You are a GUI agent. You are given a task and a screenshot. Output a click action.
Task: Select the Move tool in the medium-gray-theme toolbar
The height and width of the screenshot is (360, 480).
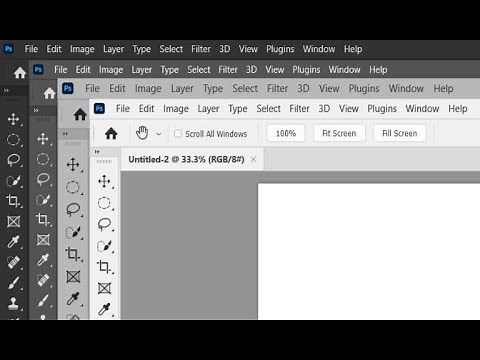[73, 165]
